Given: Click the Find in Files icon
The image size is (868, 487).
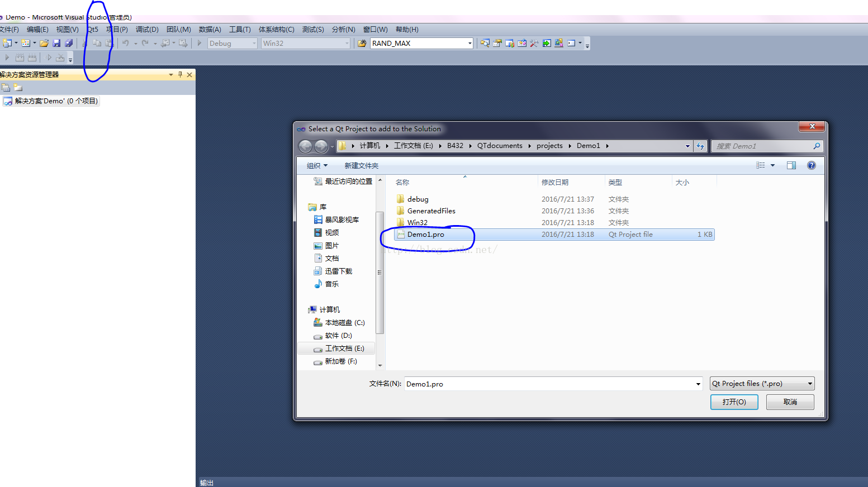Looking at the screenshot, I should [362, 43].
